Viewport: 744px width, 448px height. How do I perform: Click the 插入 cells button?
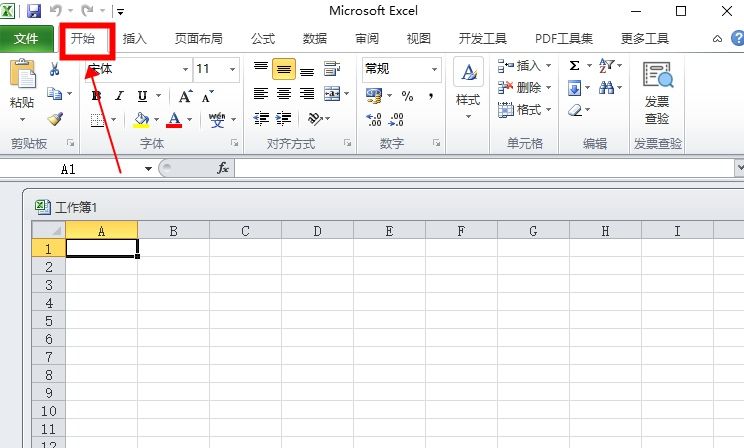coord(524,65)
